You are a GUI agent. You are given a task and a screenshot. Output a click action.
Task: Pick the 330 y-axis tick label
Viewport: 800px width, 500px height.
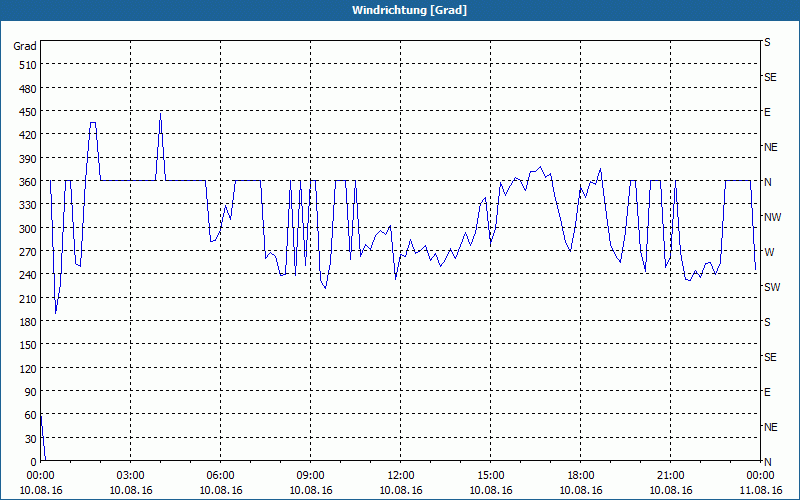coord(28,205)
